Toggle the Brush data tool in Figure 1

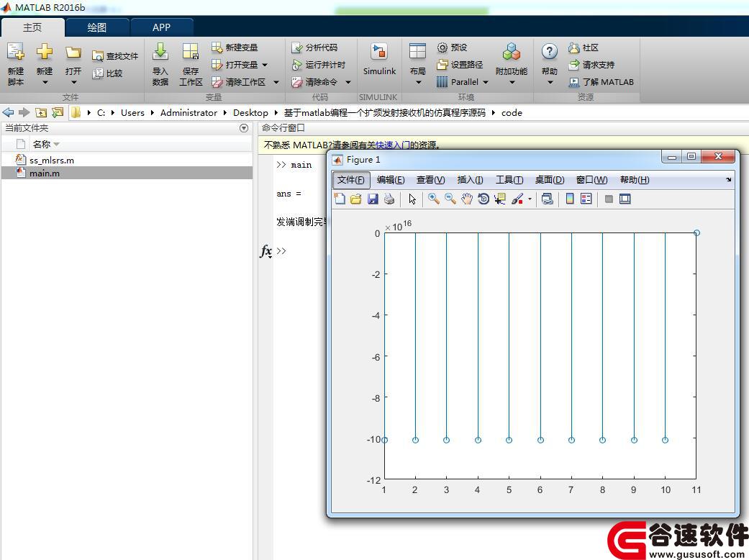coord(517,199)
